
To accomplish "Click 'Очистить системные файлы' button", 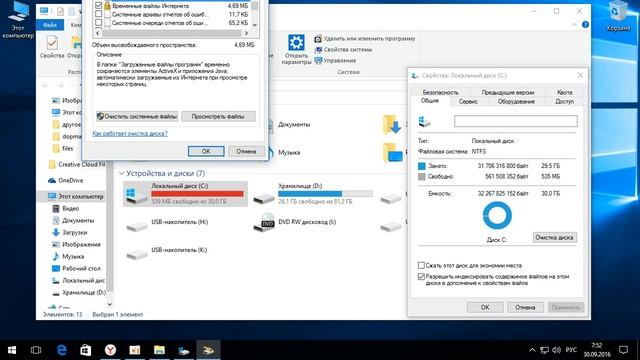I will click(137, 117).
